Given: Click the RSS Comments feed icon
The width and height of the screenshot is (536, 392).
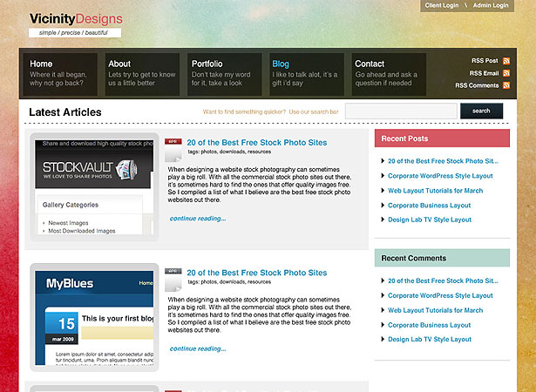Looking at the screenshot, I should click(506, 85).
